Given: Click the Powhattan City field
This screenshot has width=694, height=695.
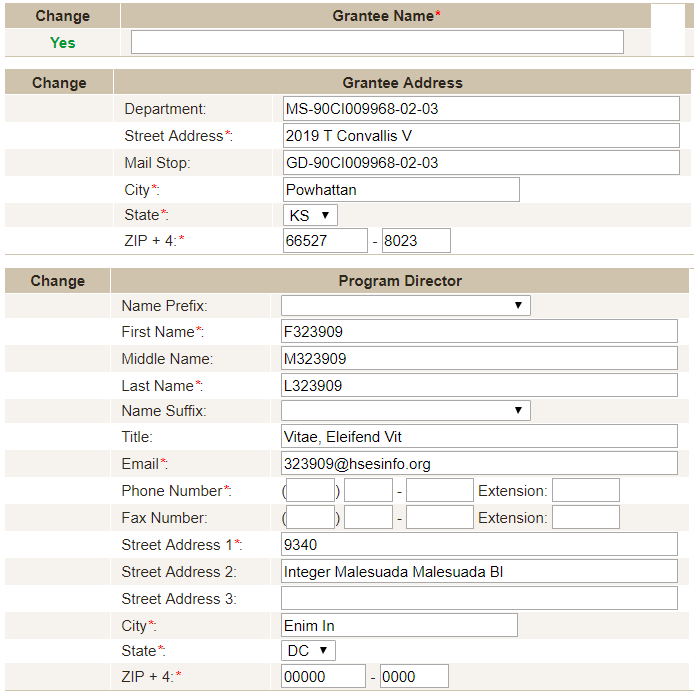Looking at the screenshot, I should pyautogui.click(x=401, y=190).
